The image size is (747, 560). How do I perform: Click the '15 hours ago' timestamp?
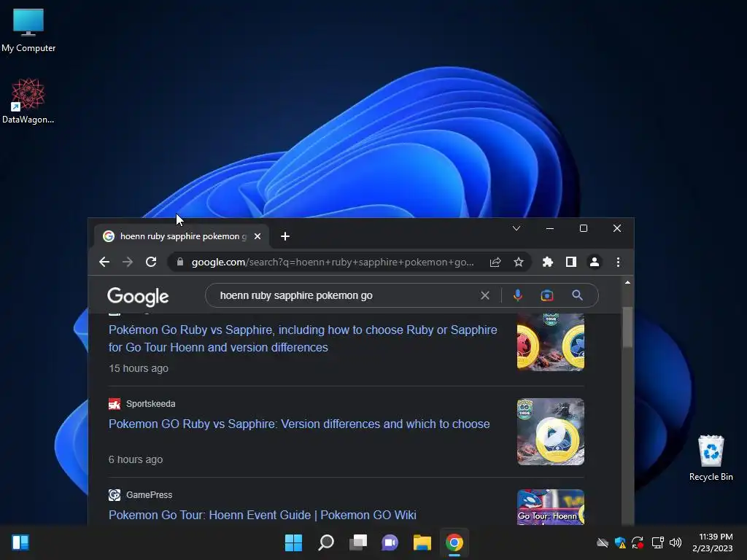coord(139,368)
